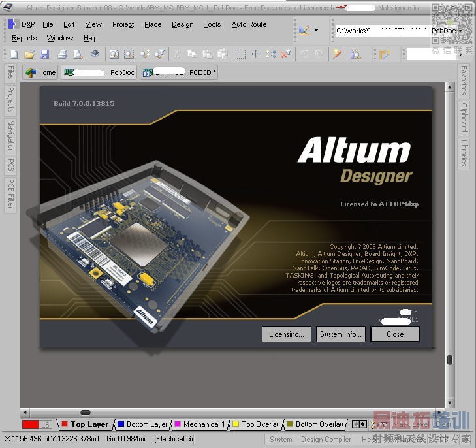This screenshot has width=476, height=448.
Task: Select the Top Layer tab
Action: click(x=85, y=424)
